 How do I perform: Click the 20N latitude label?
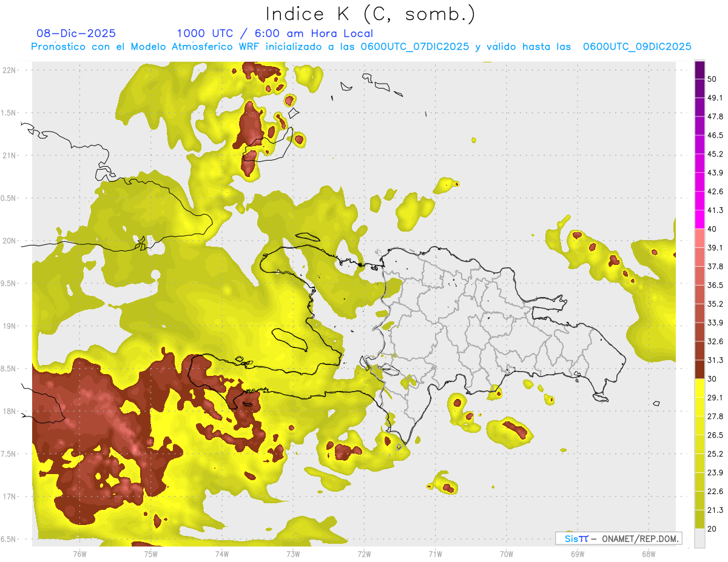click(x=9, y=241)
